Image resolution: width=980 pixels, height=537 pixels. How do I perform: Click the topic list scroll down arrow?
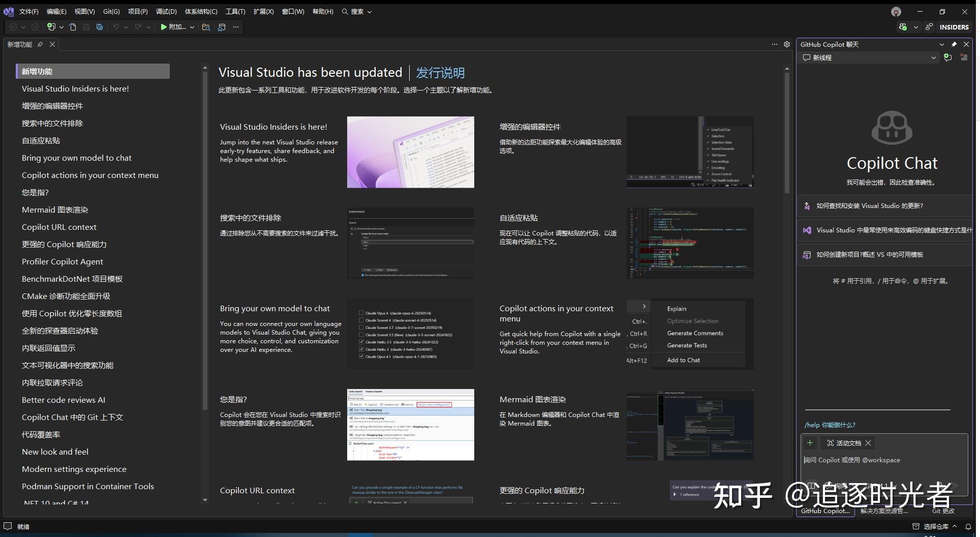[205, 500]
